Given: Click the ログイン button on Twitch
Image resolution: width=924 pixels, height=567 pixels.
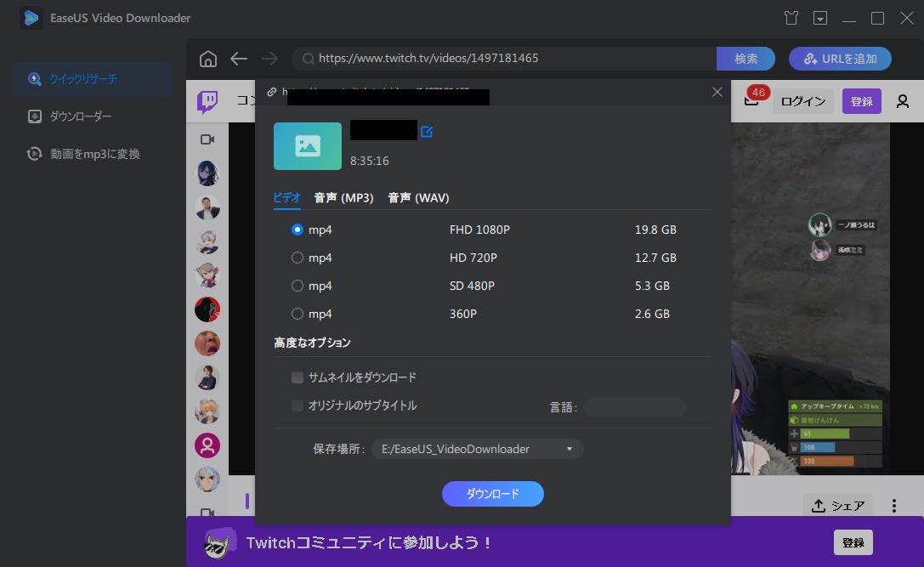Looking at the screenshot, I should point(802,100).
